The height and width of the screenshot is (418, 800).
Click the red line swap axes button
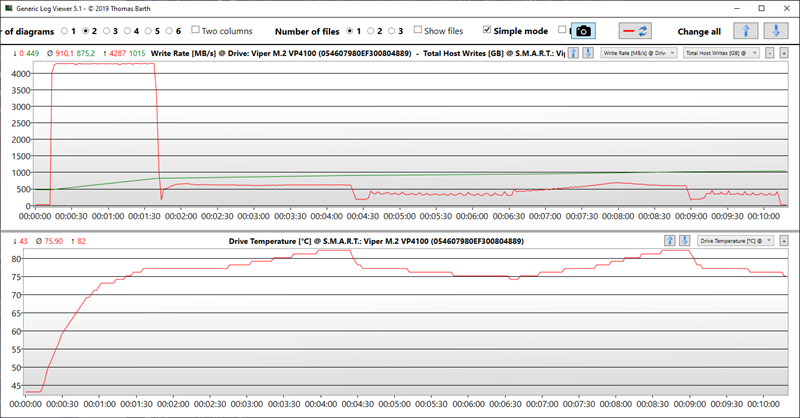[636, 31]
